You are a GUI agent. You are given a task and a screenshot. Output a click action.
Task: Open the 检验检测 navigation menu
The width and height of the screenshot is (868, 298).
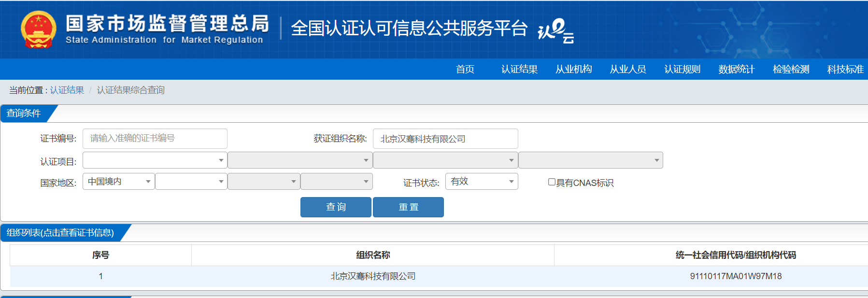coord(791,69)
